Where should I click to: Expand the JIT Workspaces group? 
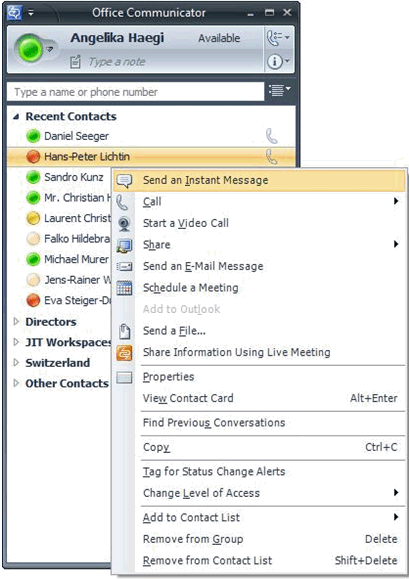[x=16, y=342]
